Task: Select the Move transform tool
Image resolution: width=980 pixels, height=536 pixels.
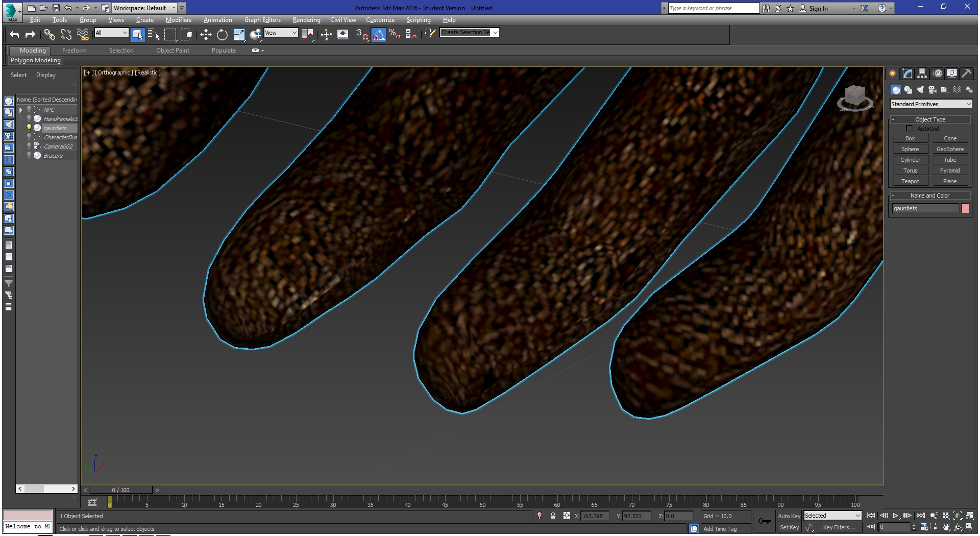Action: (206, 34)
